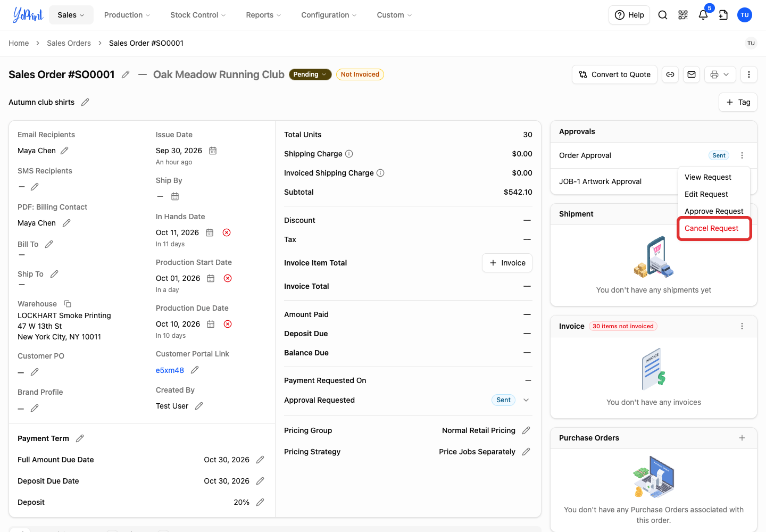Select Cancel Request from the menu
The height and width of the screenshot is (532, 766).
coord(714,228)
